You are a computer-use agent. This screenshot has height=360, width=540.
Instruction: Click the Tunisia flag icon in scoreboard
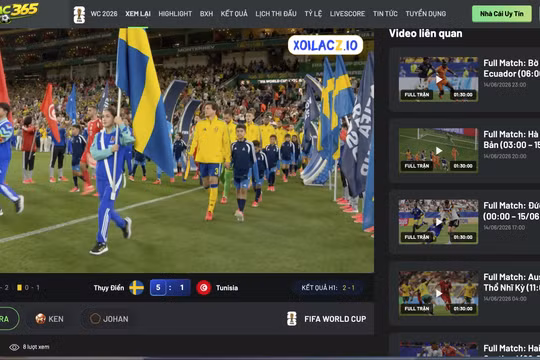pyautogui.click(x=204, y=288)
